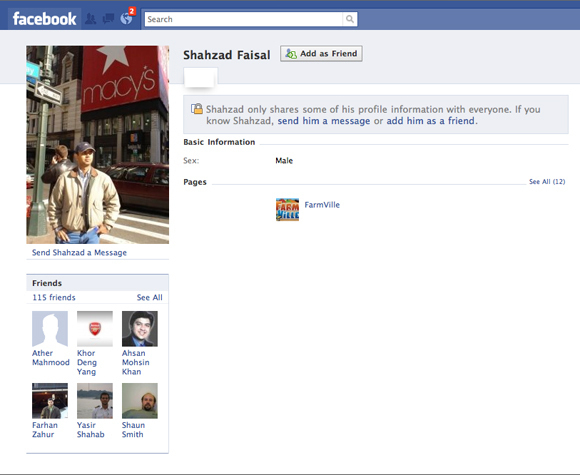Click the Friends box header
The width and height of the screenshot is (580, 475).
coord(98,283)
